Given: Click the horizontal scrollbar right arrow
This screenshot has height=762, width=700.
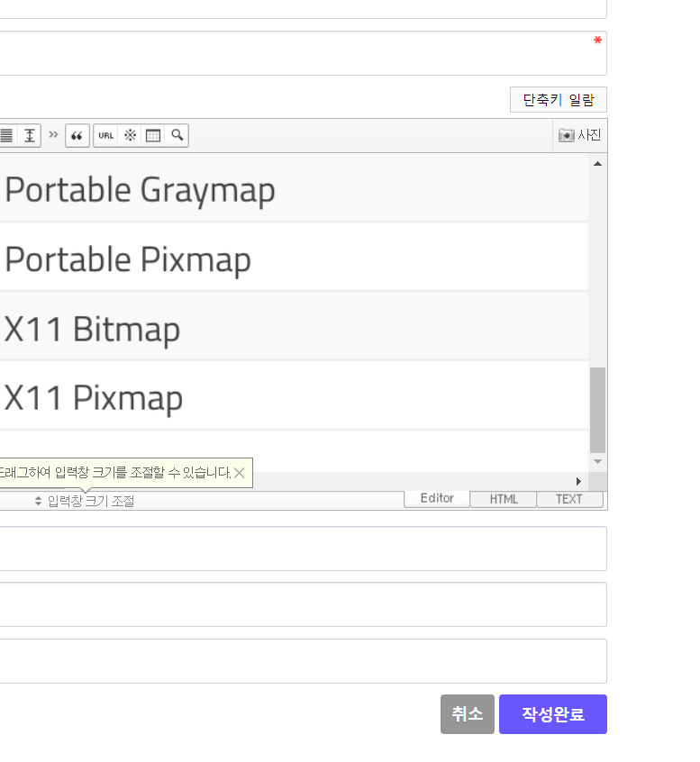Looking at the screenshot, I should tap(578, 481).
